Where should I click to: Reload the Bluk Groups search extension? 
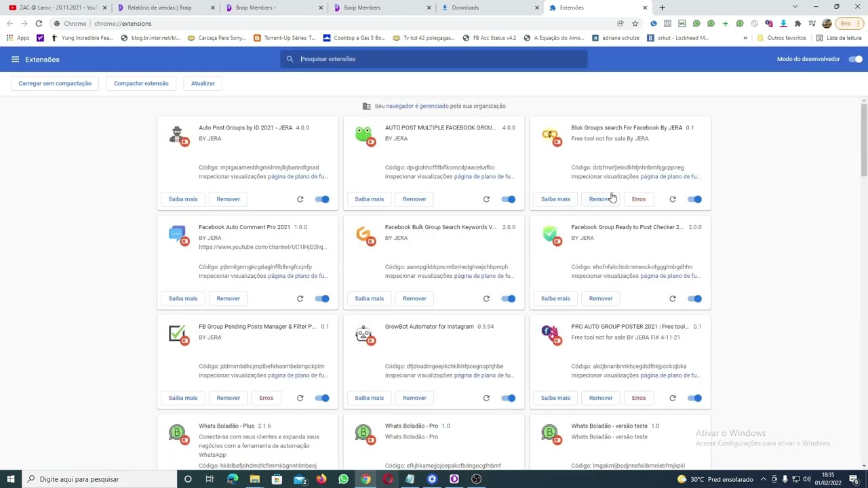click(672, 199)
